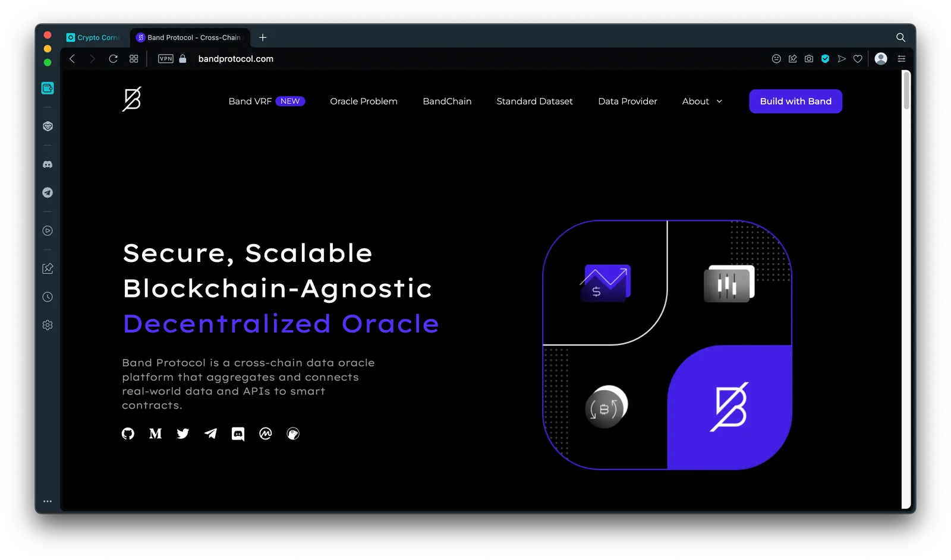This screenshot has height=560, width=951.
Task: Click the site lock security icon
Action: [x=183, y=59]
